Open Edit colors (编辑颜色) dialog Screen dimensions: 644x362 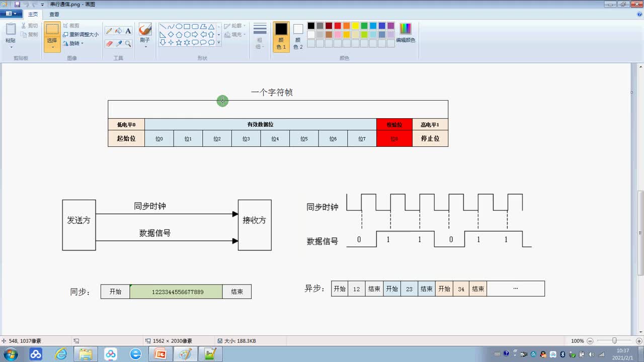[x=406, y=33]
